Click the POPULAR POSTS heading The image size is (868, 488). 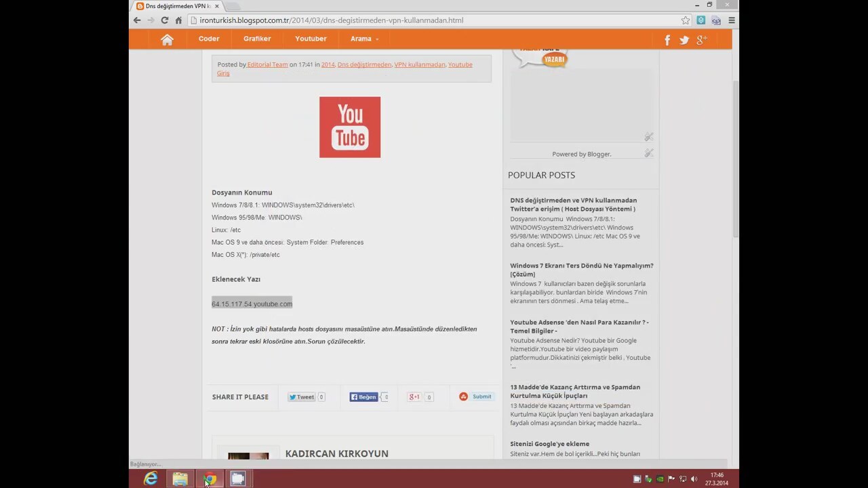(541, 175)
